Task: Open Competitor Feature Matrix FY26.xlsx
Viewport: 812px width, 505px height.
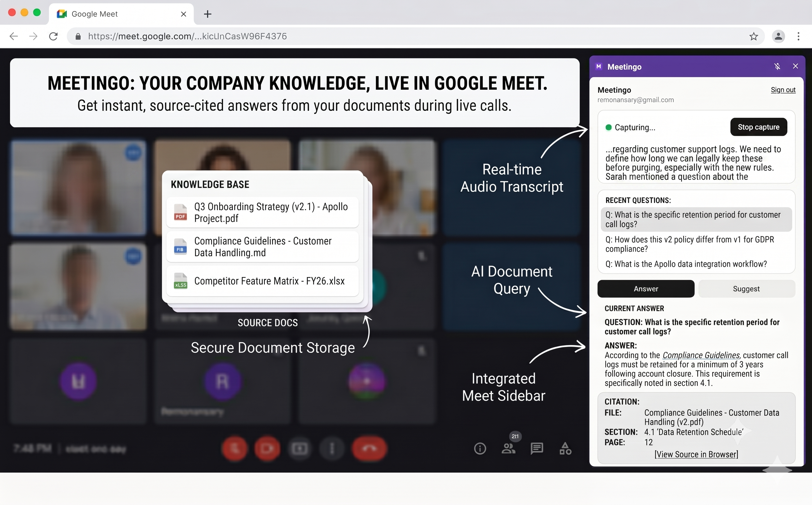Action: (x=262, y=281)
